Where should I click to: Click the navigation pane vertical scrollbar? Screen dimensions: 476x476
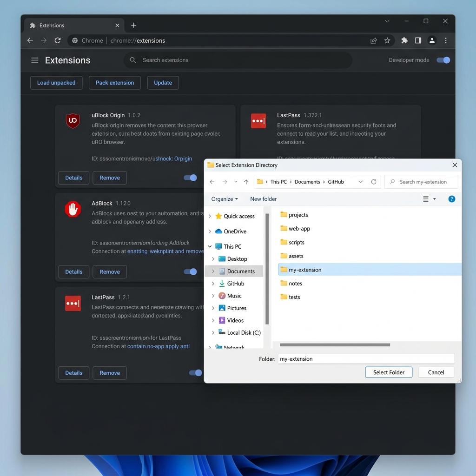267,269
